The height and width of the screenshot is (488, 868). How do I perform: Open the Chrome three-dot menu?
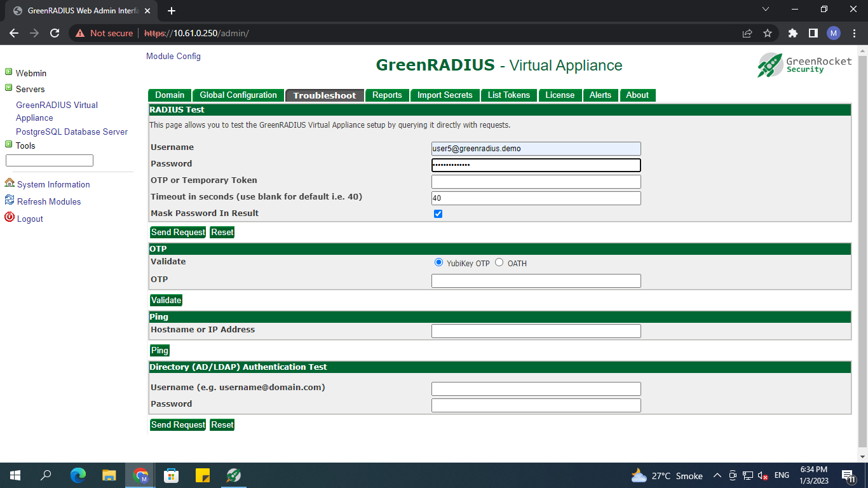click(853, 33)
